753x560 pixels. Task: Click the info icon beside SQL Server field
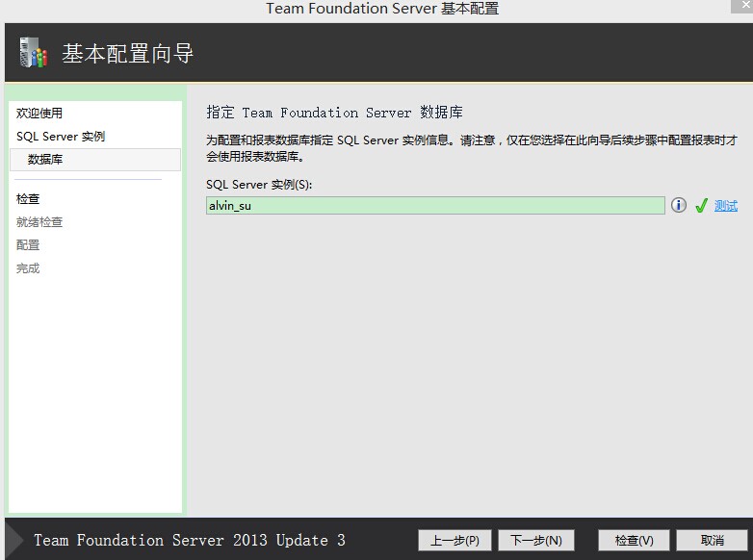pyautogui.click(x=678, y=205)
